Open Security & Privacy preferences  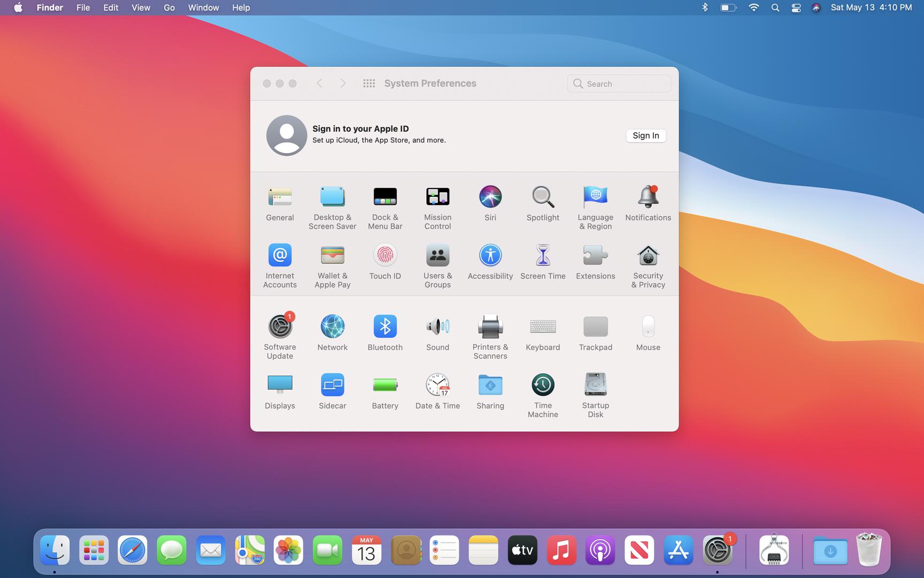tap(648, 267)
